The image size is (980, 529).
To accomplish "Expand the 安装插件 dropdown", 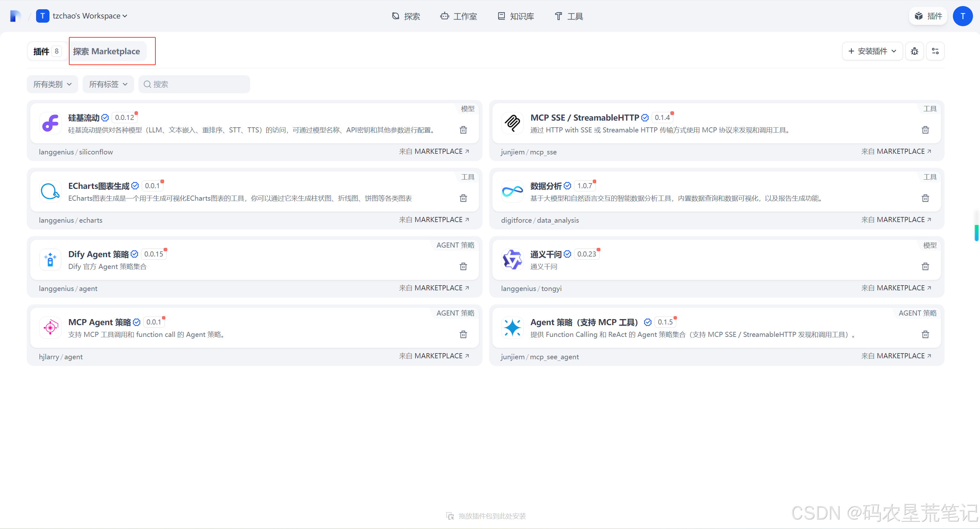I will 872,51.
